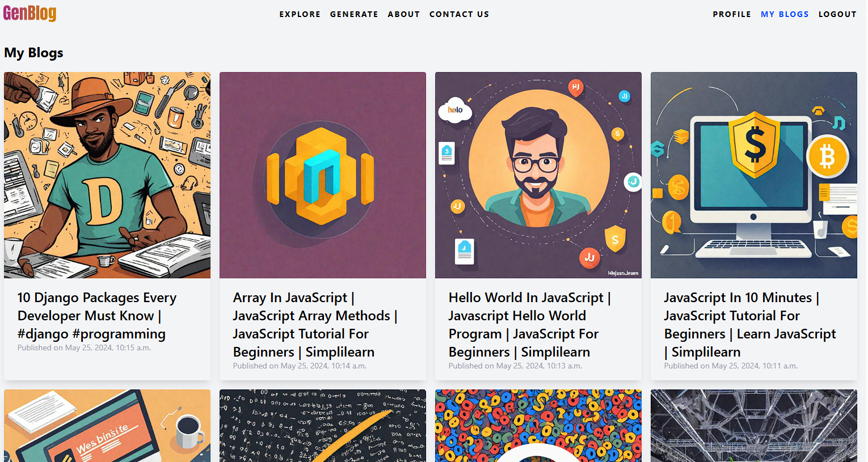Viewport: 868px width, 462px height.
Task: Select the My Blogs nav link
Action: coord(785,14)
